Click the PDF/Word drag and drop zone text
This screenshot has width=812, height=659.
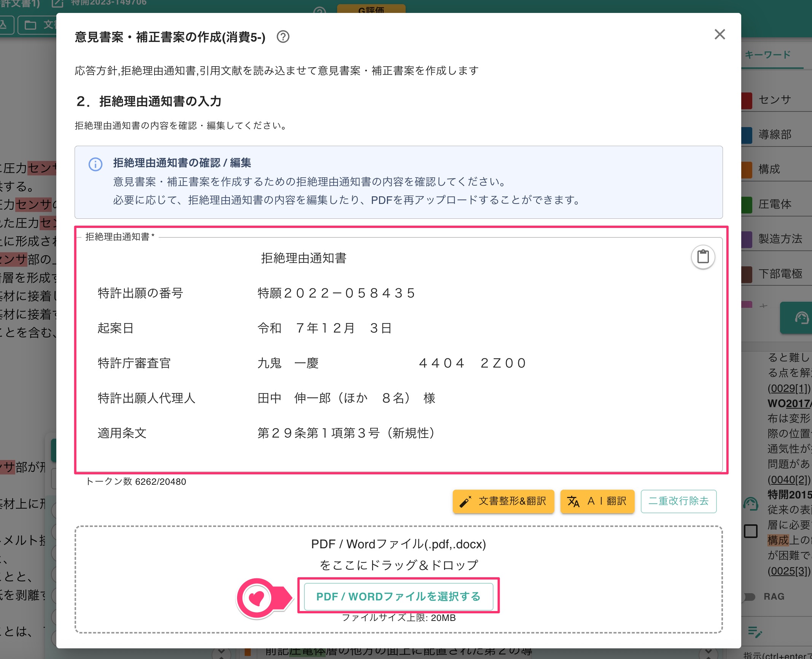pyautogui.click(x=398, y=554)
